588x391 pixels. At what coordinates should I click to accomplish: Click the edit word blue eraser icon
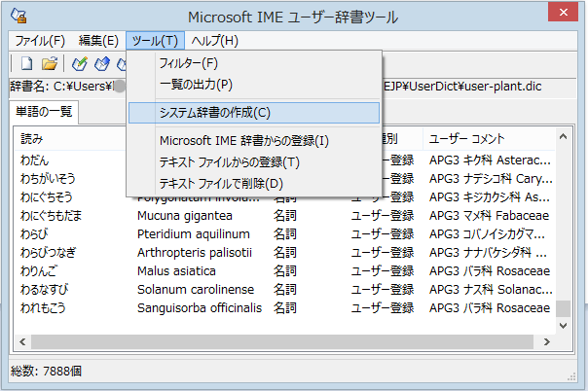click(102, 63)
